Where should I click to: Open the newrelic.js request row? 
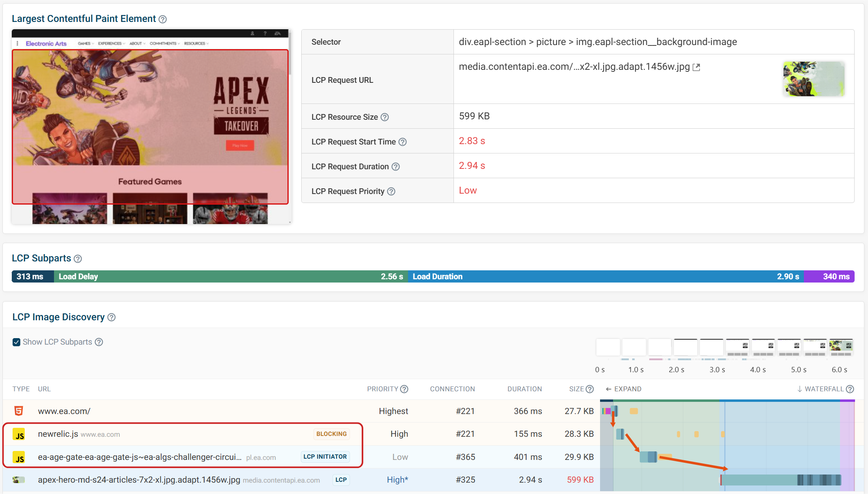click(433, 434)
